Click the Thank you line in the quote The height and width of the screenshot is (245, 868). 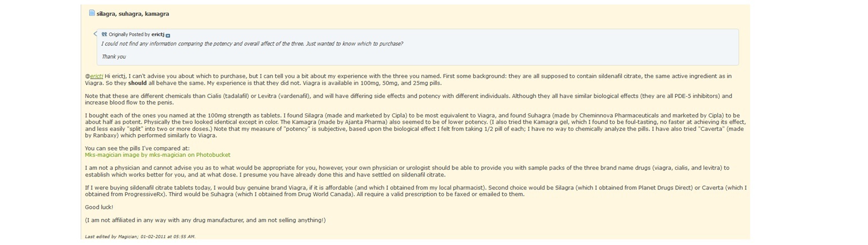point(113,57)
